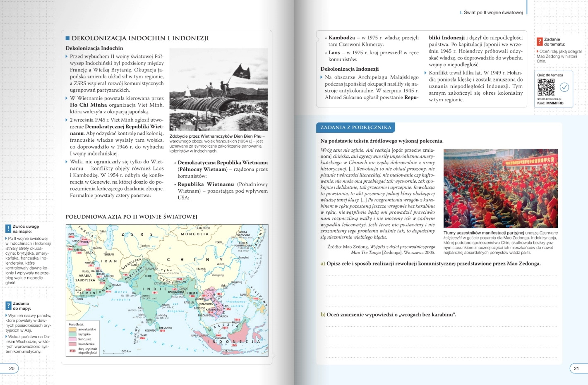
Task: Select the code text "Kod: MMMFRB"
Action: click(x=550, y=103)
